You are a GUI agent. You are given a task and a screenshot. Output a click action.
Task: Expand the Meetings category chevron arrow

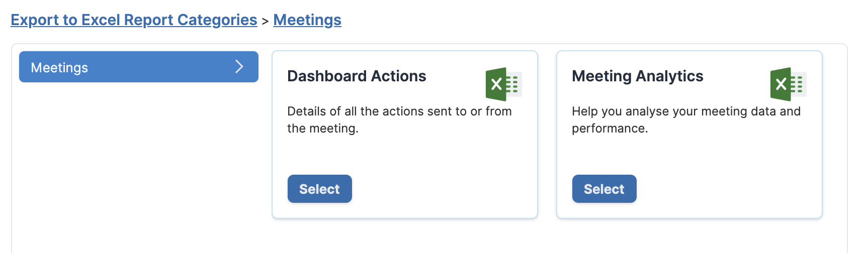click(239, 67)
